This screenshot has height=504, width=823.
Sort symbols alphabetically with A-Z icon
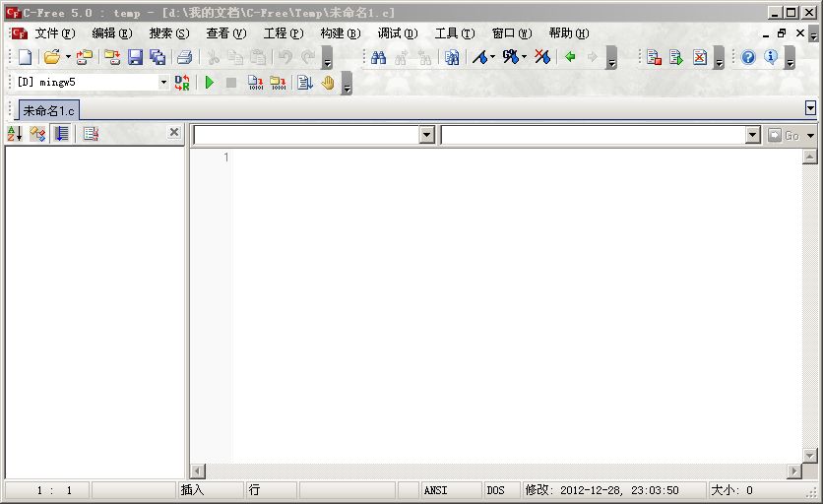[15, 133]
